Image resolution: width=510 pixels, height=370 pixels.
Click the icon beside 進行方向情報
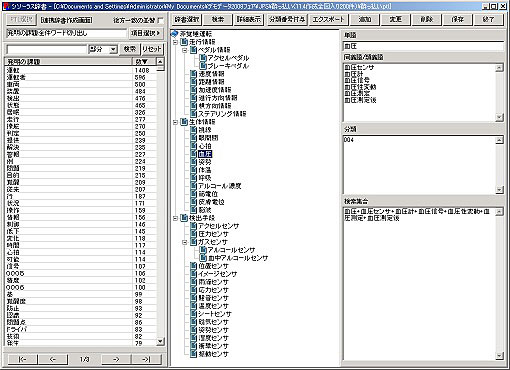click(x=194, y=98)
